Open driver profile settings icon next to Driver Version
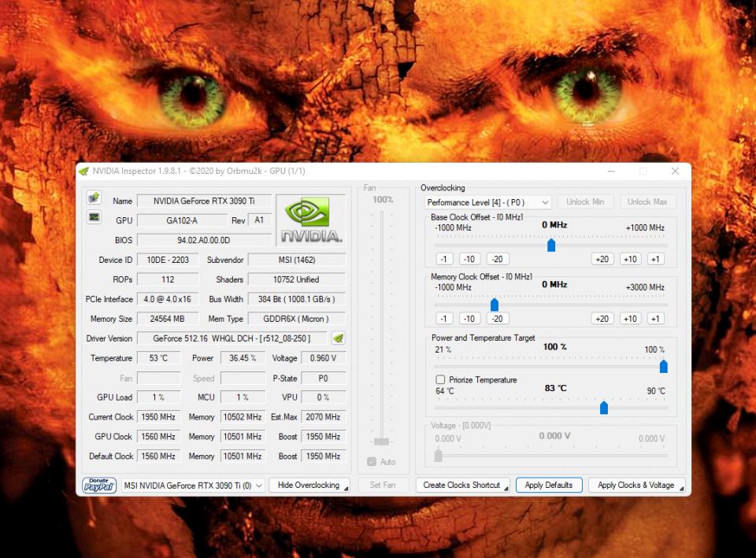The height and width of the screenshot is (558, 756). point(339,338)
